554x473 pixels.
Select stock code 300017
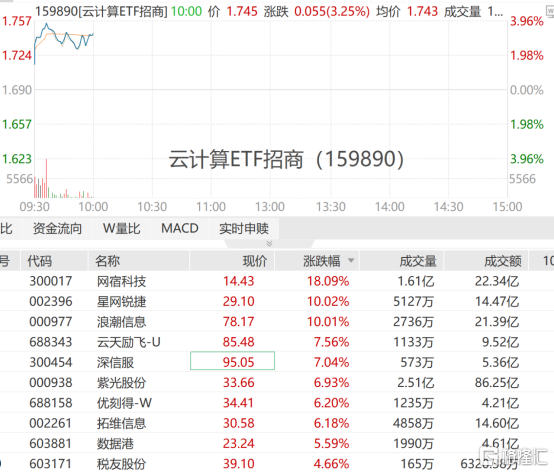pyautogui.click(x=51, y=281)
